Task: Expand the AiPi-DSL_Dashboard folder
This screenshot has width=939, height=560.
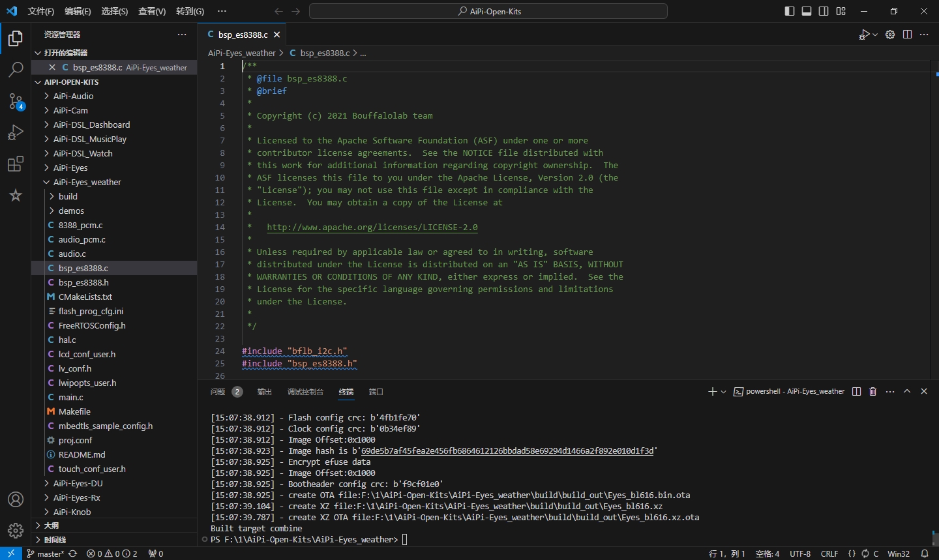Action: [x=114, y=125]
